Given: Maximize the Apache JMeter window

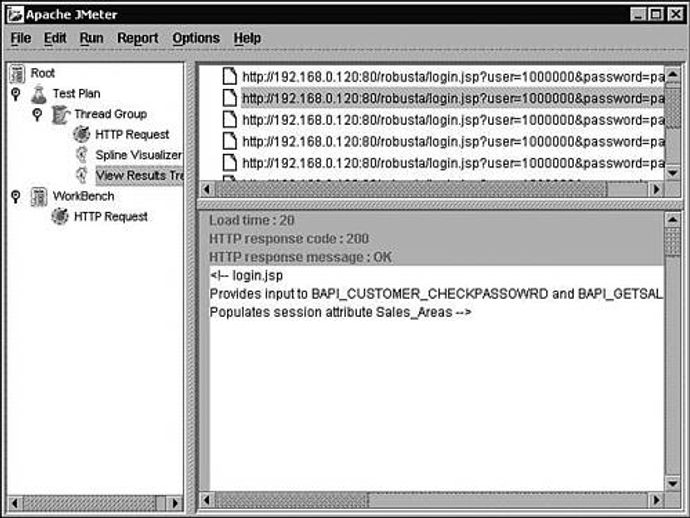Looking at the screenshot, I should 656,15.
